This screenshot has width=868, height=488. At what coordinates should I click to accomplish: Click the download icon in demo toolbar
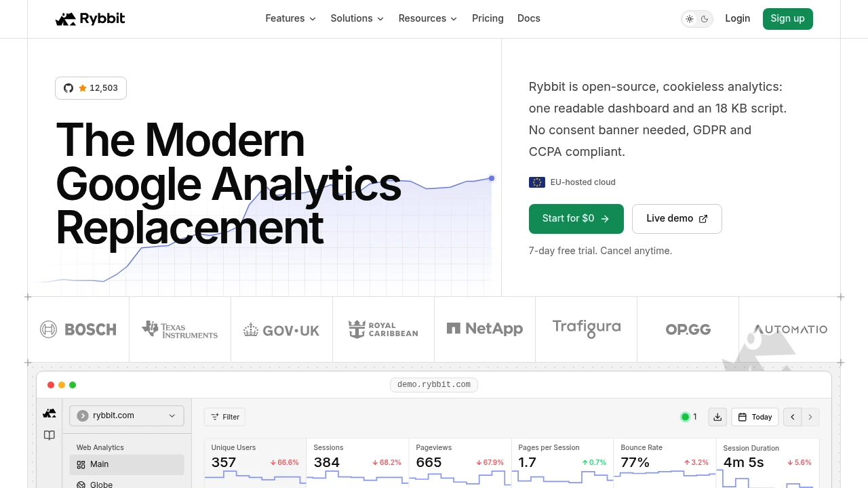pyautogui.click(x=717, y=417)
